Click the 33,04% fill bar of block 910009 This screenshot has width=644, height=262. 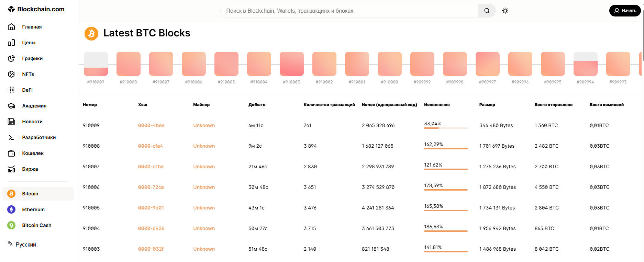[446, 128]
